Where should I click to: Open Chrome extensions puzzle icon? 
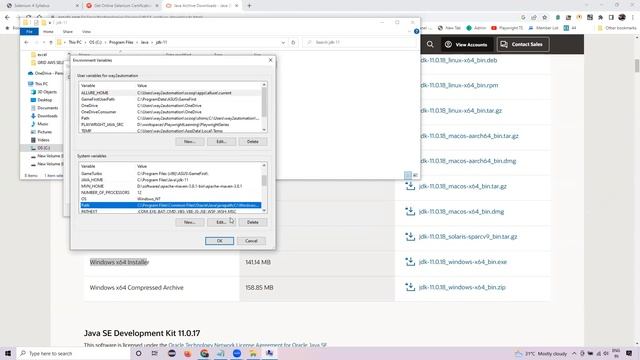pos(600,18)
